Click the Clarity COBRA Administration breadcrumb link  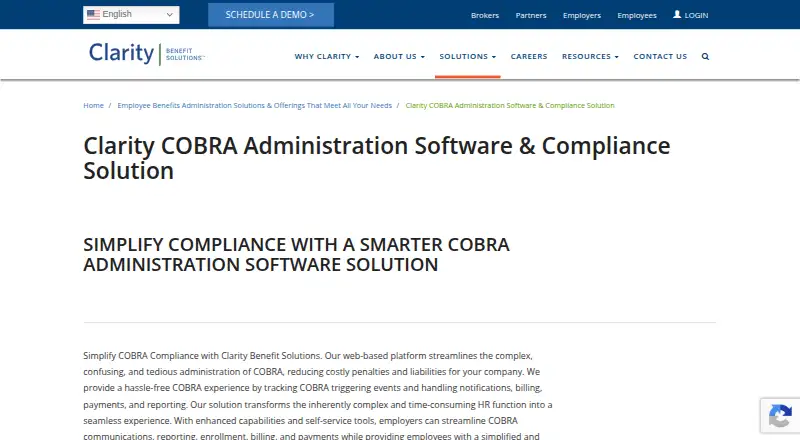(510, 106)
